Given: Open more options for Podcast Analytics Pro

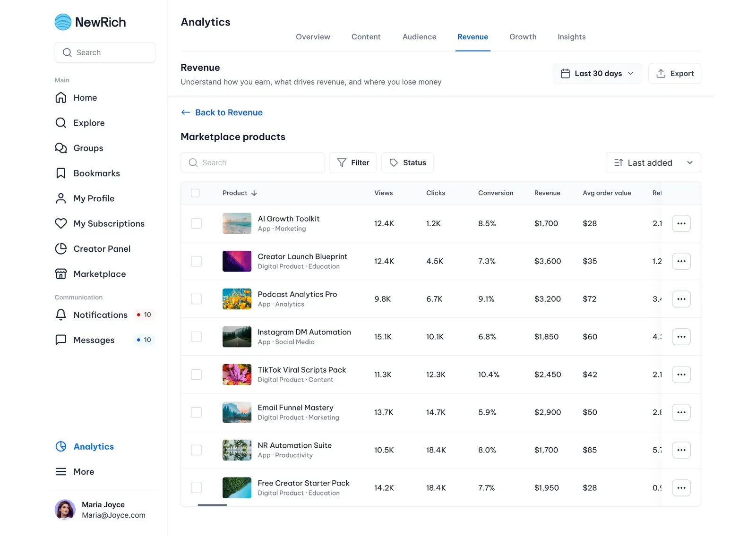Looking at the screenshot, I should coord(681,299).
